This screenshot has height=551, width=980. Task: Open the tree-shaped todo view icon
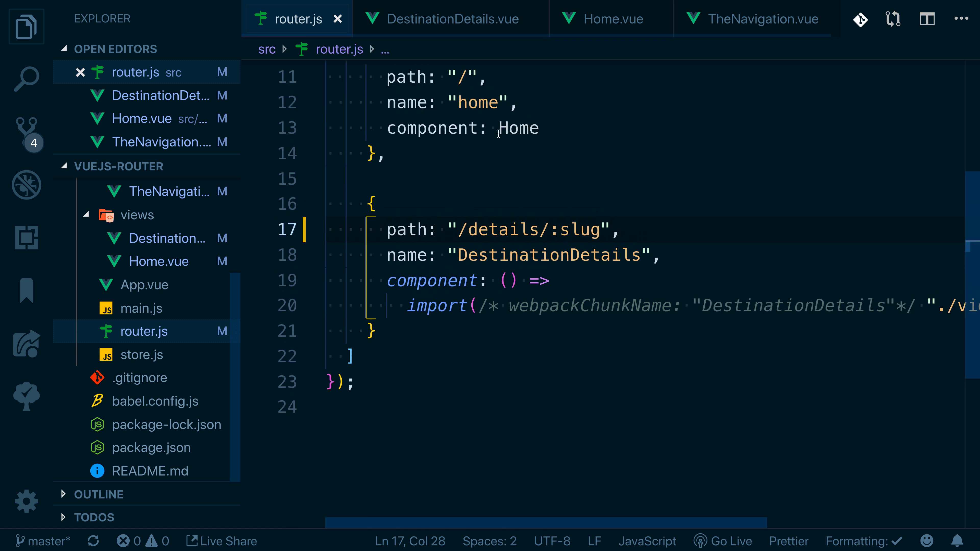tap(26, 396)
